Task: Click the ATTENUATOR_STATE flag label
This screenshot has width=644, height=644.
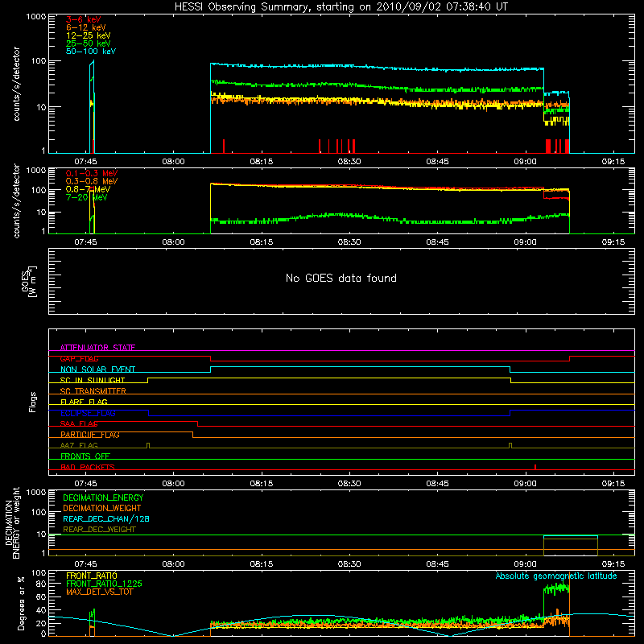Action: pyautogui.click(x=97, y=348)
